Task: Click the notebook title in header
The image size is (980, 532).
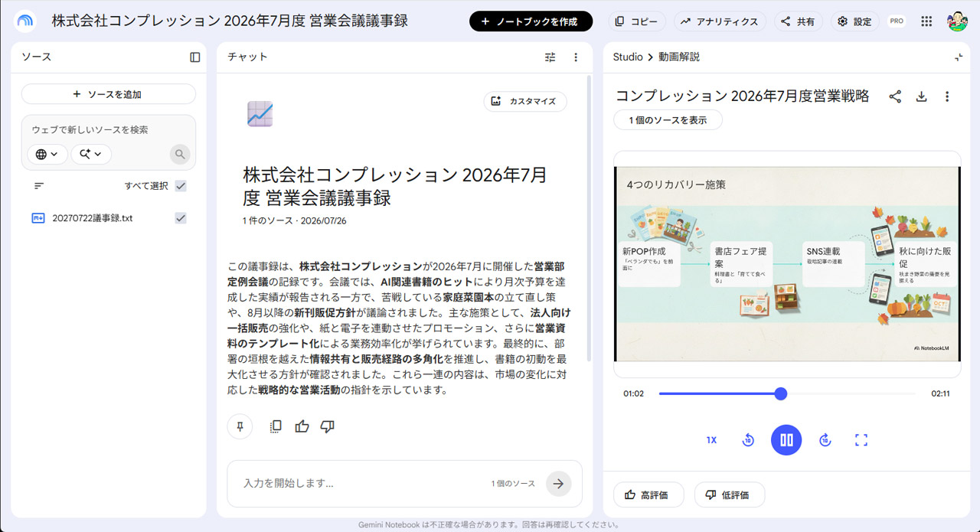Action: click(x=230, y=21)
